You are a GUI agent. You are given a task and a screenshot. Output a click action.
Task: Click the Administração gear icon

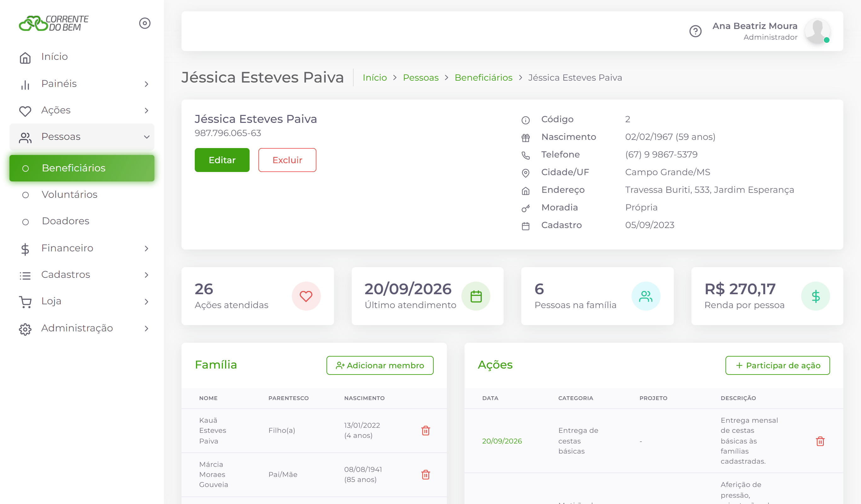25,329
